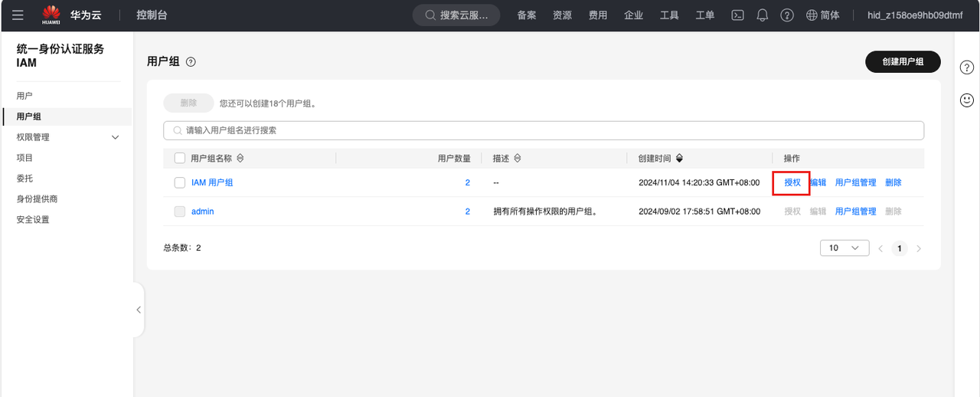
Task: Click the help icon next to 用户组 title
Action: [x=191, y=62]
